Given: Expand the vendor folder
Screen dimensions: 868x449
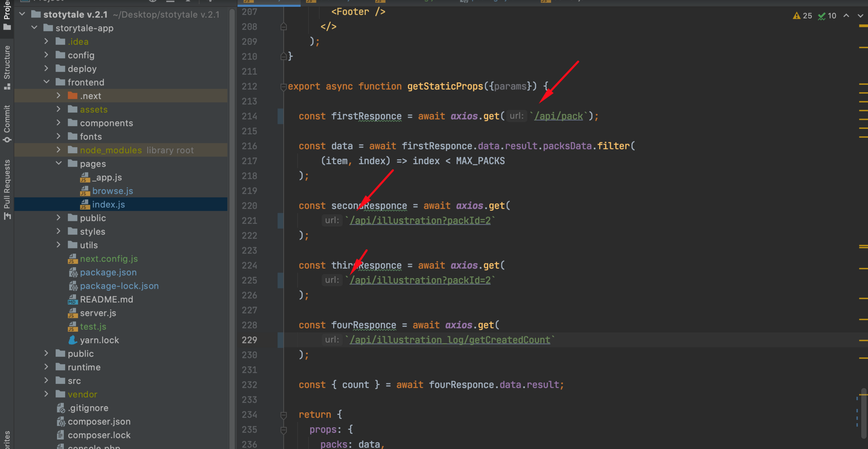Looking at the screenshot, I should (x=47, y=394).
